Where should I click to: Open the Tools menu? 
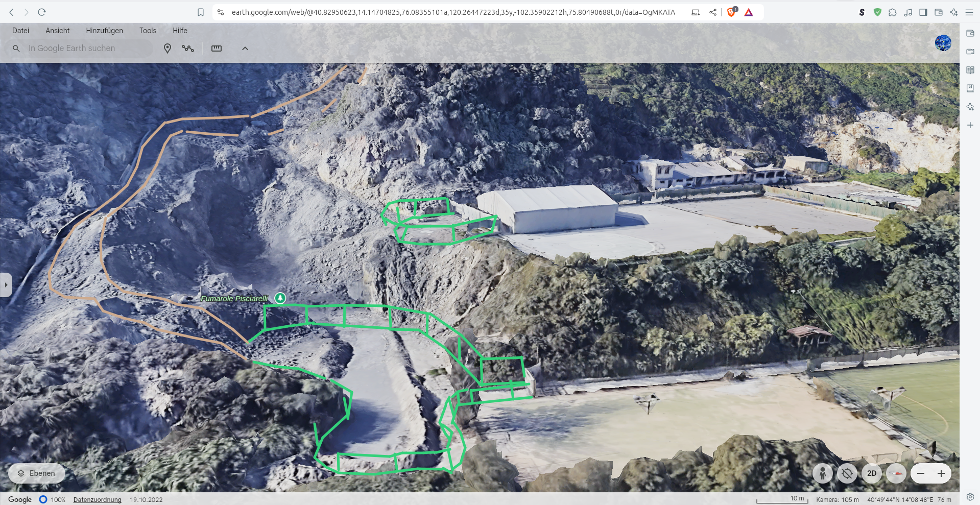tap(148, 31)
